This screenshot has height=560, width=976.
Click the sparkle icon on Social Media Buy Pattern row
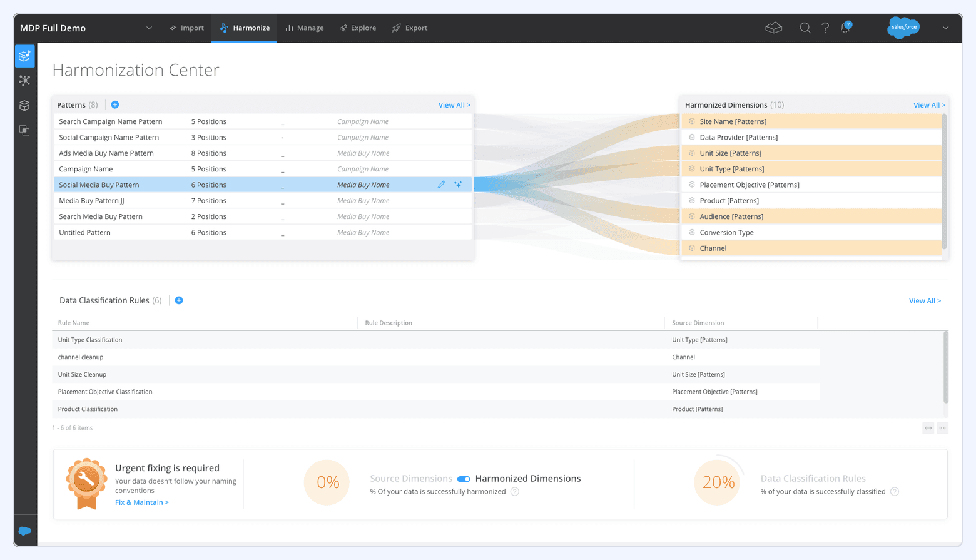click(x=457, y=184)
